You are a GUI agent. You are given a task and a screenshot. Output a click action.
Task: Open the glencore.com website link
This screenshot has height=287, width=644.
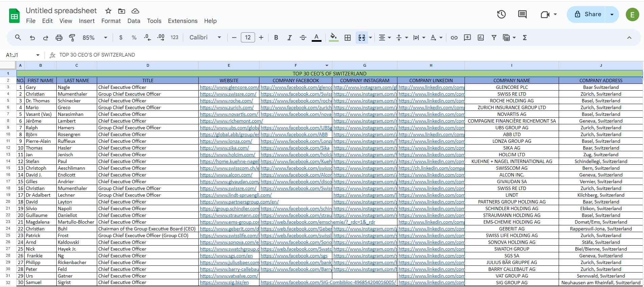click(x=229, y=87)
